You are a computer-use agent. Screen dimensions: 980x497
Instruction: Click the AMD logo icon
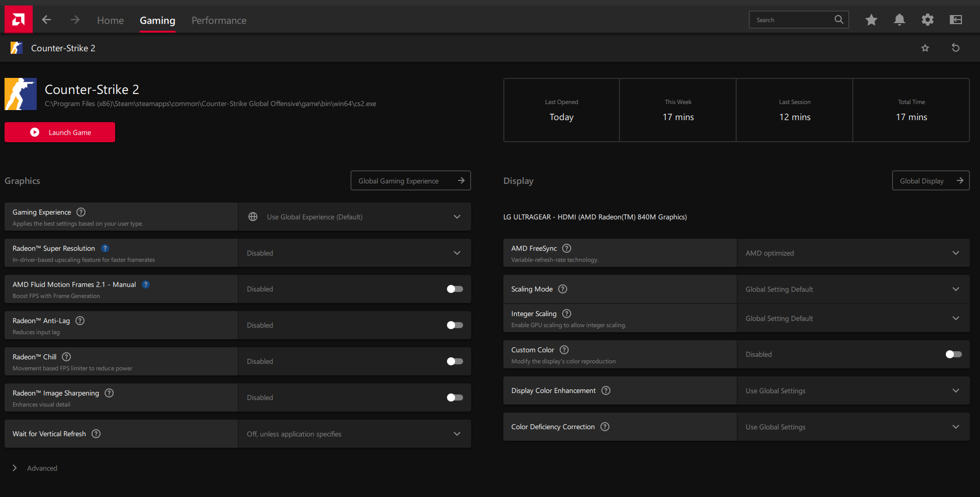click(19, 20)
